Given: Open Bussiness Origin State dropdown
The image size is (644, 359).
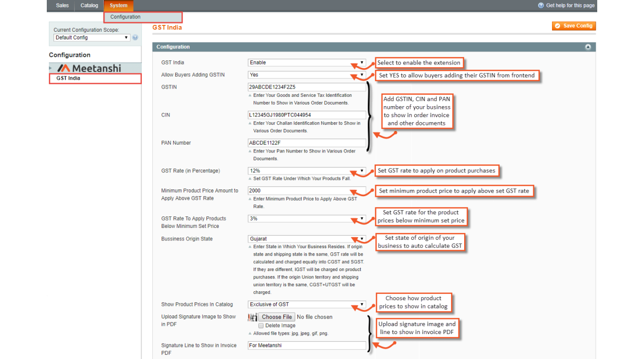Looking at the screenshot, I should tap(307, 239).
